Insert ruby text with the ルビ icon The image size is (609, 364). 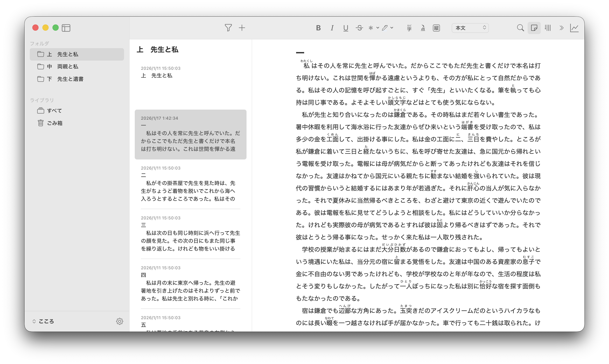(x=409, y=28)
